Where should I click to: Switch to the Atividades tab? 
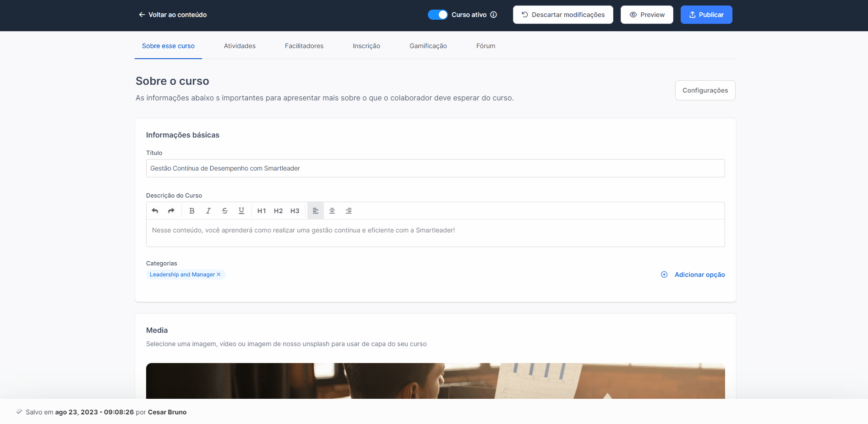point(240,46)
